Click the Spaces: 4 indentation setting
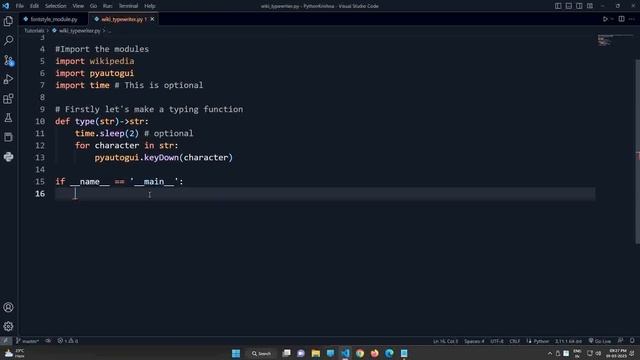This screenshot has width=640, height=360. [474, 341]
